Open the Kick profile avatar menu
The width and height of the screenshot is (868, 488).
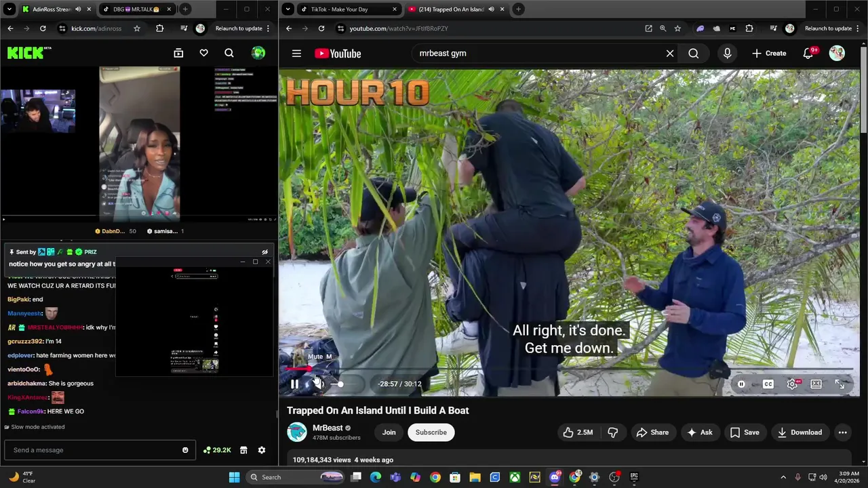pyautogui.click(x=258, y=53)
